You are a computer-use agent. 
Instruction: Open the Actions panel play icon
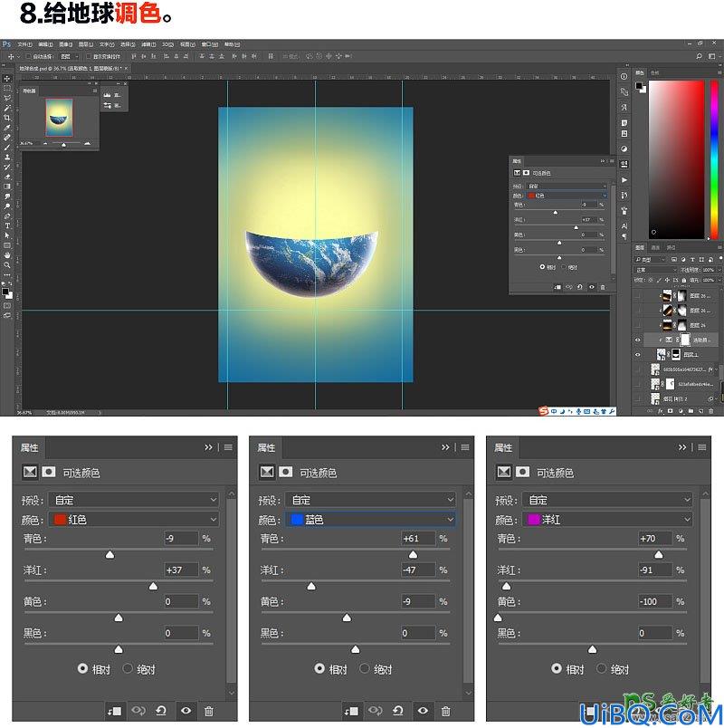624,180
